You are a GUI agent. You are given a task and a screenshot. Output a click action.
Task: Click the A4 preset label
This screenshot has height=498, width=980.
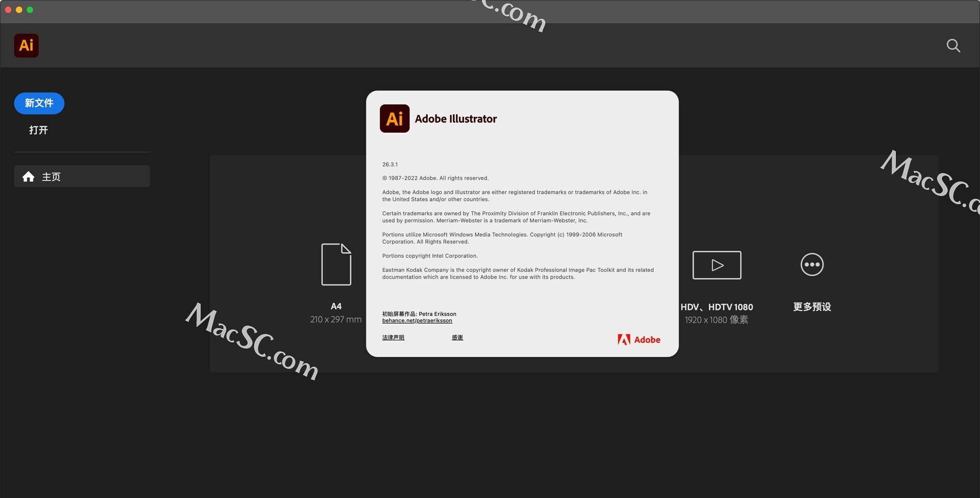click(x=336, y=306)
